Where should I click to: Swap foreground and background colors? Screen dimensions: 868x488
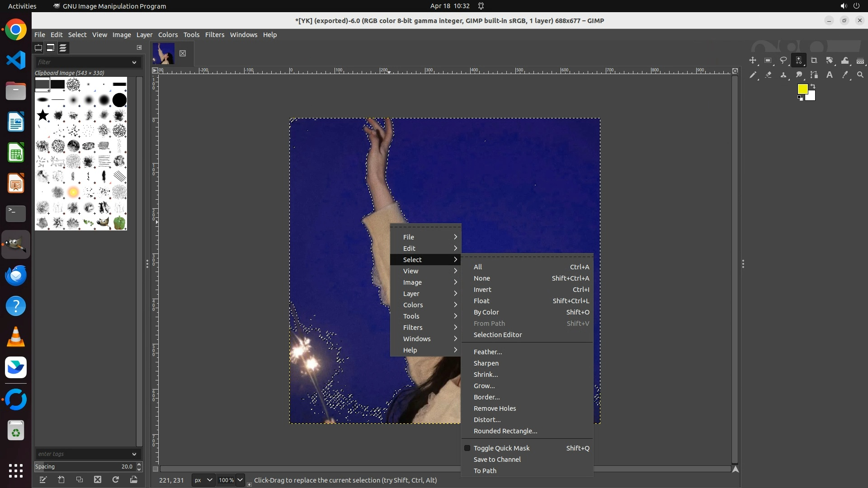[813, 86]
